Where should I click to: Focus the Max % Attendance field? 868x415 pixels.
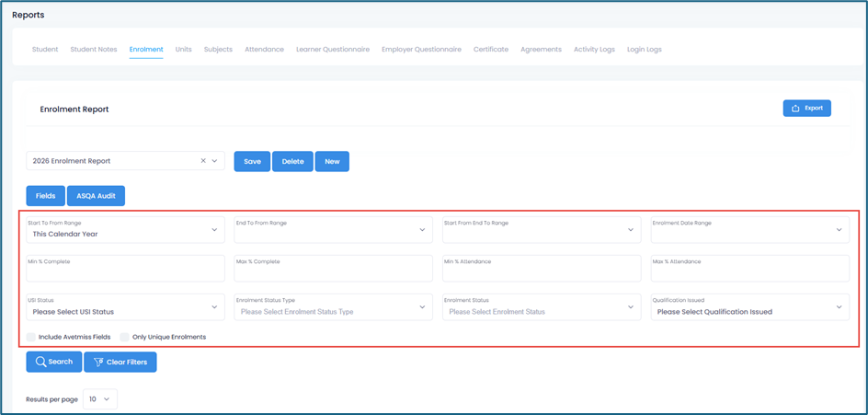click(749, 269)
